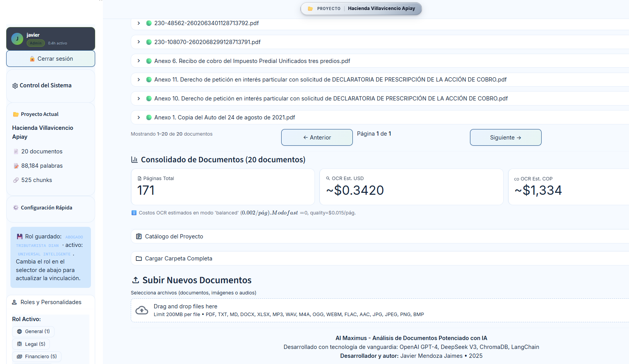Expand the 230-48562-2602063401128713792.pdf row
This screenshot has width=629, height=364.
point(380,23)
